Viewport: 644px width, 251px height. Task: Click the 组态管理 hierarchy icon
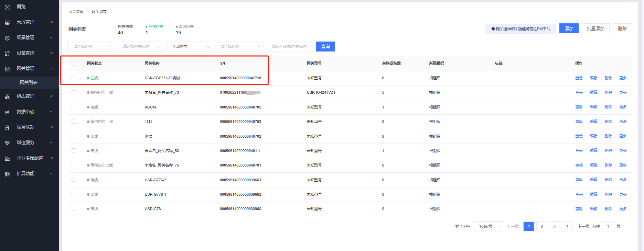pyautogui.click(x=7, y=96)
